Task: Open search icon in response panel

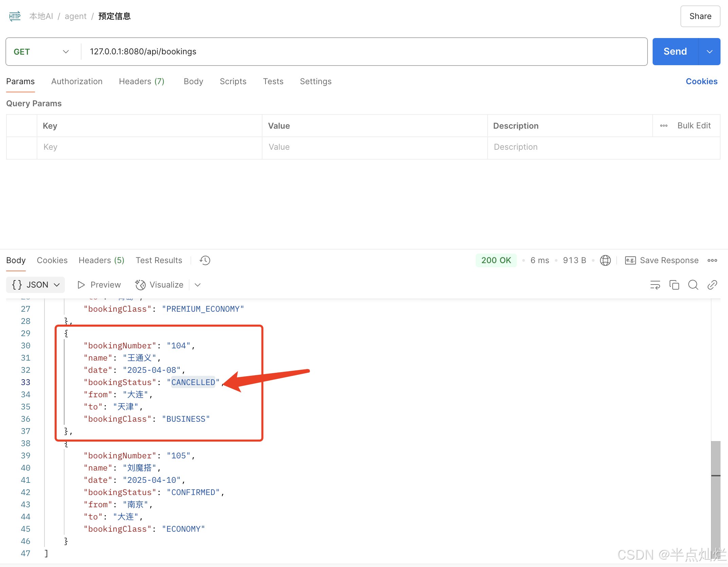Action: tap(693, 285)
